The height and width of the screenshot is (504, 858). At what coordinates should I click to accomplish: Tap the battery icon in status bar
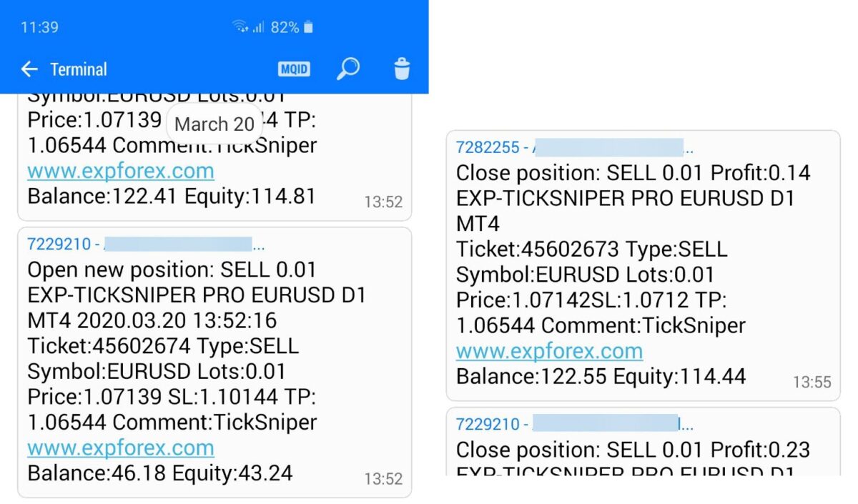pos(308,27)
